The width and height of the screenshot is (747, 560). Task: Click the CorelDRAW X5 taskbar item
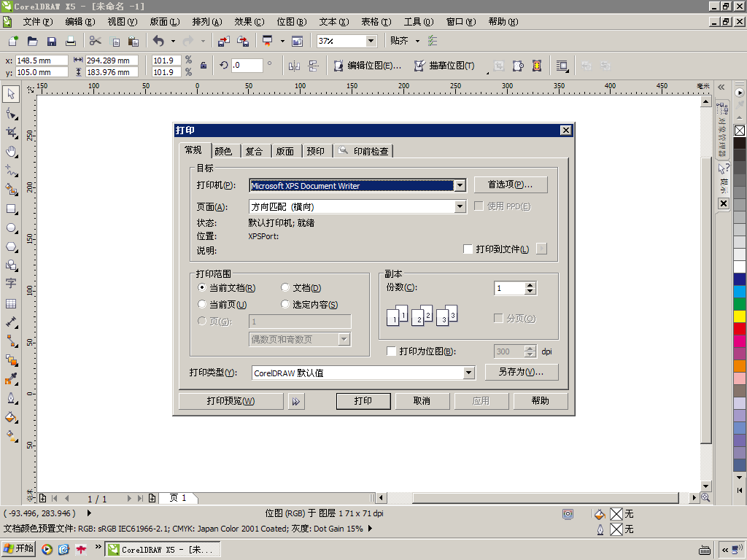[163, 549]
